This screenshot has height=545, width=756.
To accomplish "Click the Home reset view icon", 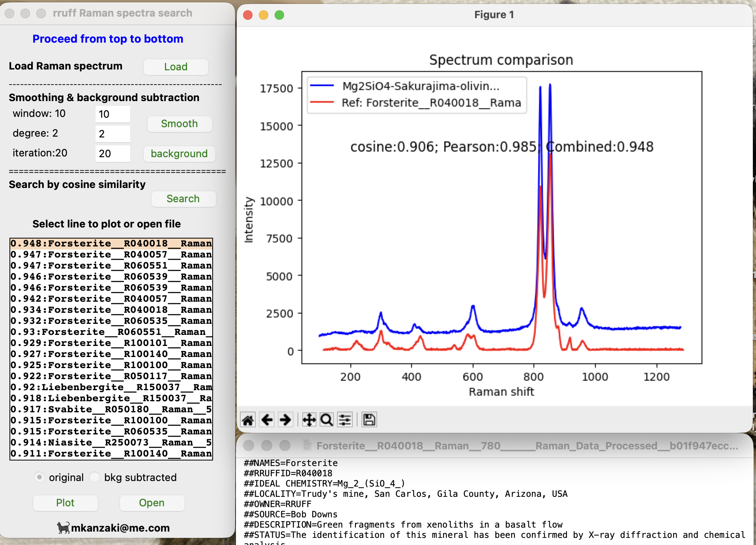I will (x=248, y=420).
